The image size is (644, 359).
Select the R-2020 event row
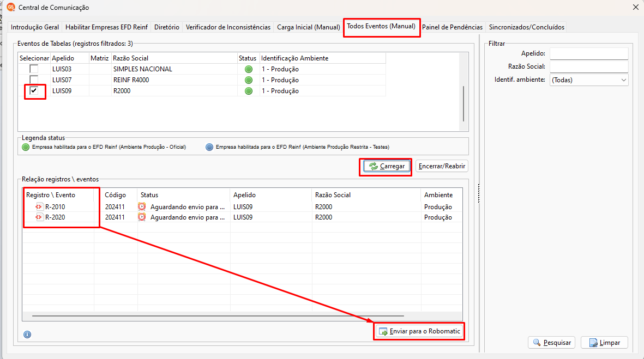tap(242, 217)
